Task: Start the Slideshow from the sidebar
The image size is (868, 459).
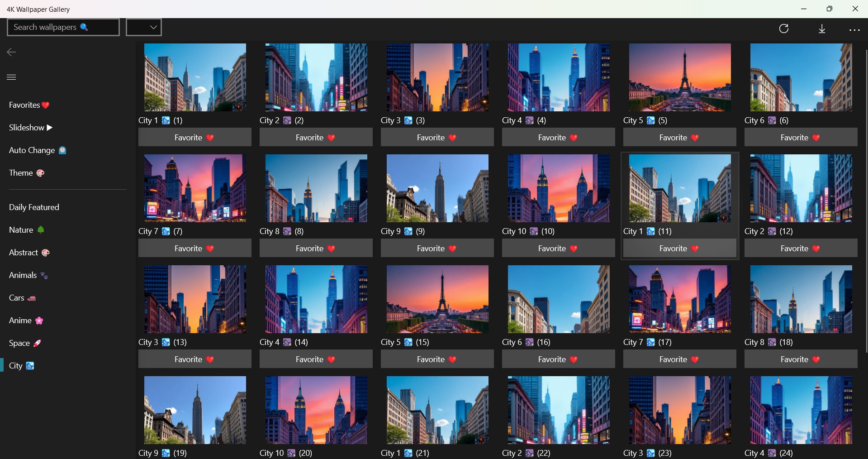Action: click(x=31, y=128)
